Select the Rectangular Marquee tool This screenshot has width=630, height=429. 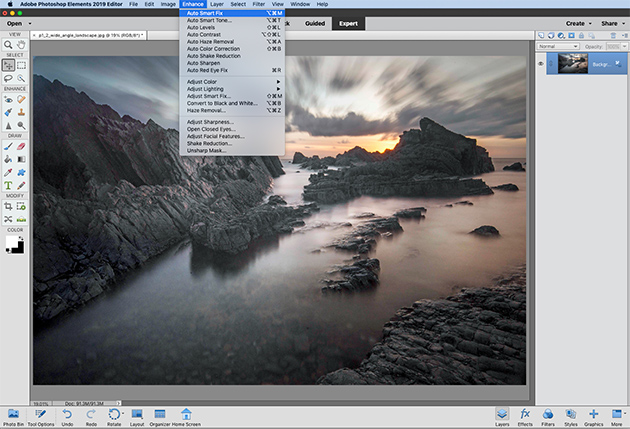(x=21, y=65)
